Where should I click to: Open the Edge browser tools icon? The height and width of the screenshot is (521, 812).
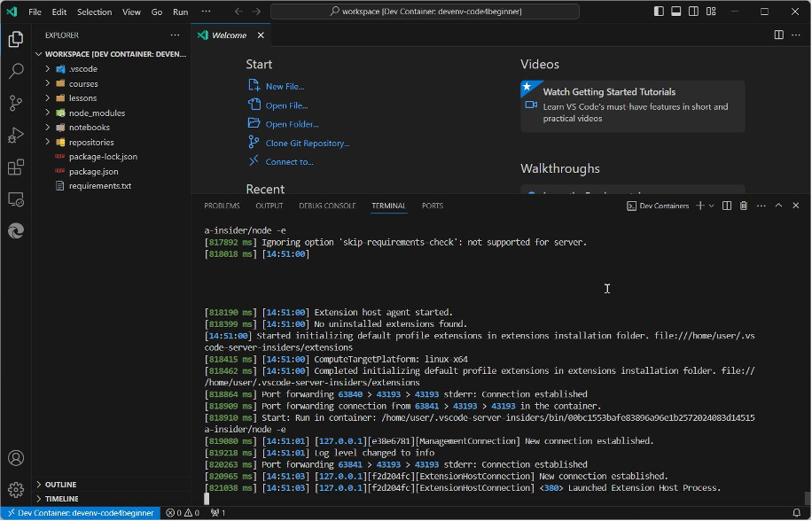[x=16, y=230]
